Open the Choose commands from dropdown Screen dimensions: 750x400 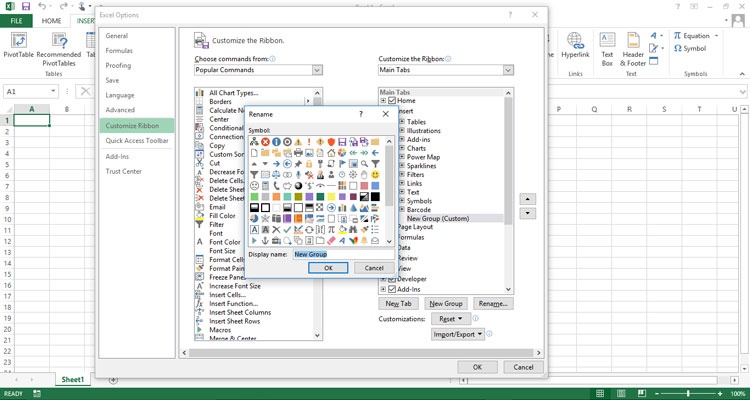pos(318,70)
